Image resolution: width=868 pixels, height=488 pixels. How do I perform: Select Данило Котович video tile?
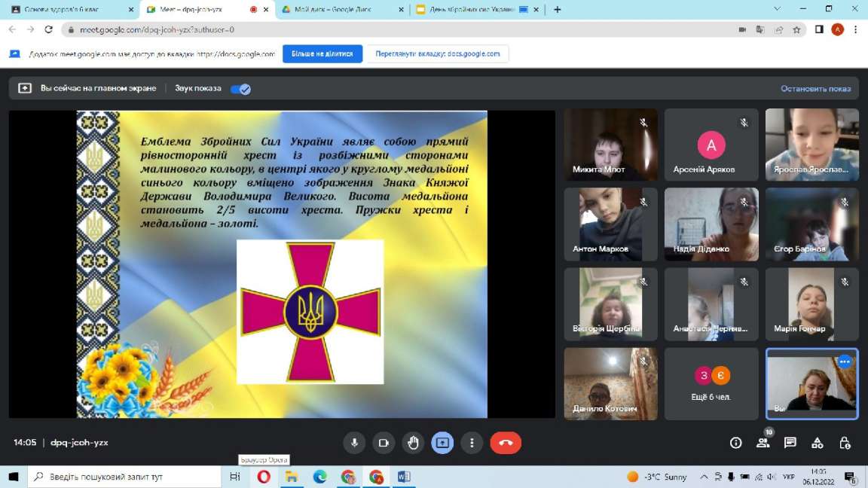610,383
